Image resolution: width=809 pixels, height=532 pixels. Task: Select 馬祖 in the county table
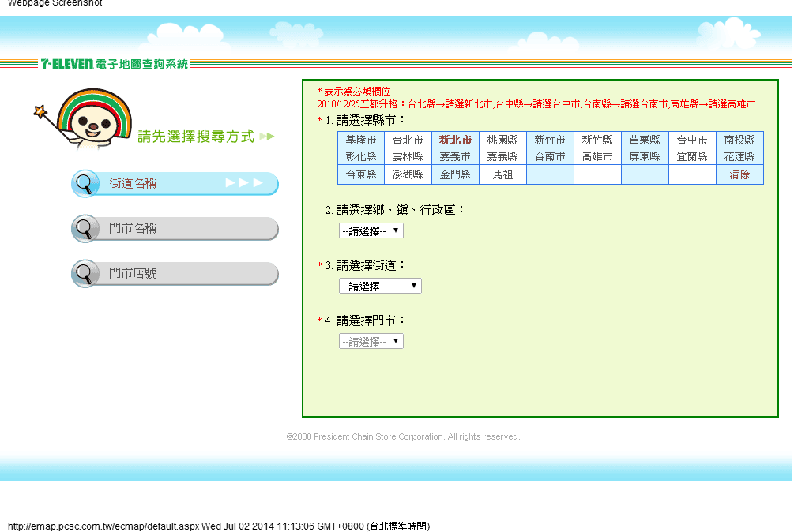click(x=502, y=174)
